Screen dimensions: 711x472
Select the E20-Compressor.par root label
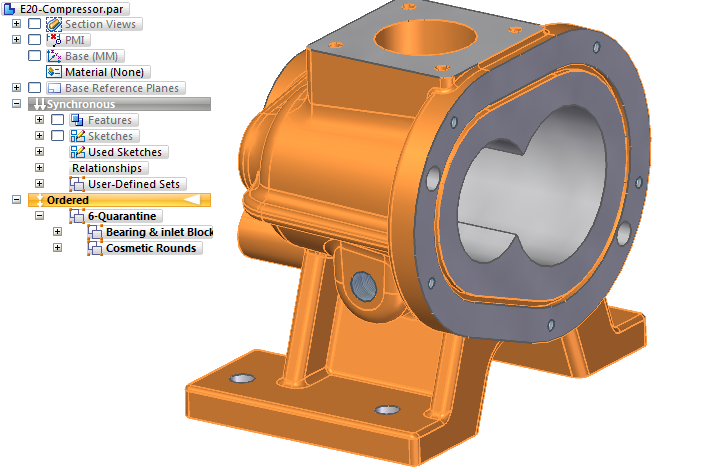[72, 9]
